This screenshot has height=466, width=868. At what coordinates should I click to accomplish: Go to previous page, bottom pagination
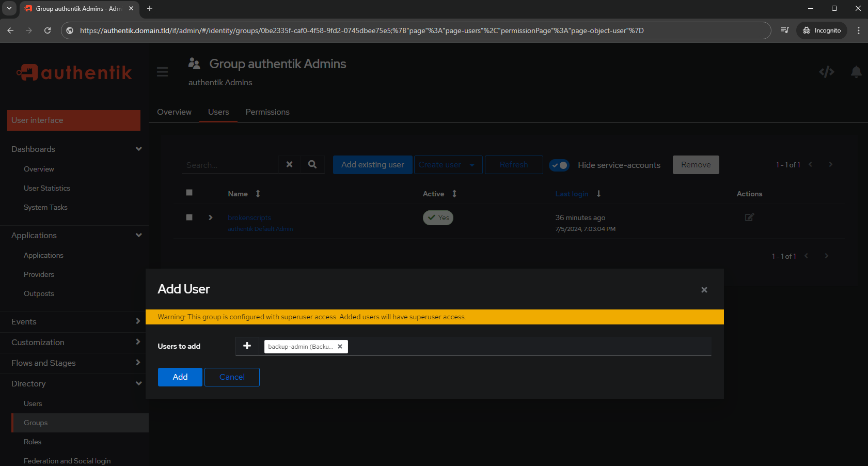807,256
